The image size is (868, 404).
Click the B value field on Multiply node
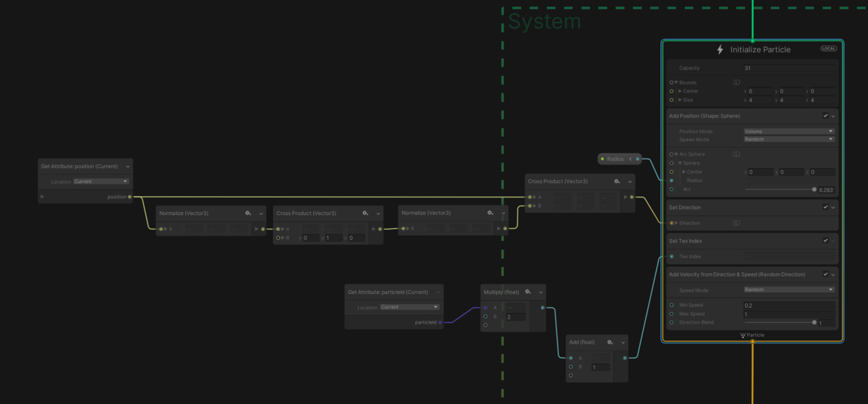click(515, 317)
